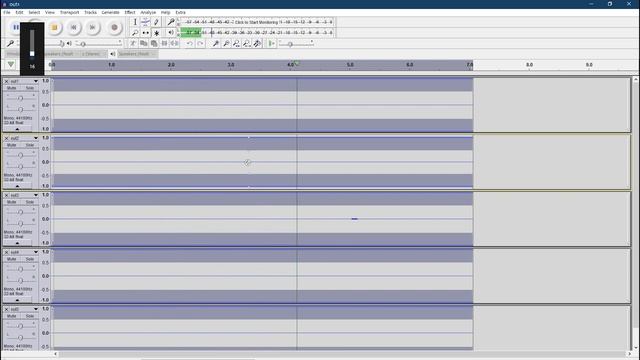Click the Redo arrow icon
Viewport: 640px width, 360px height.
(200, 43)
